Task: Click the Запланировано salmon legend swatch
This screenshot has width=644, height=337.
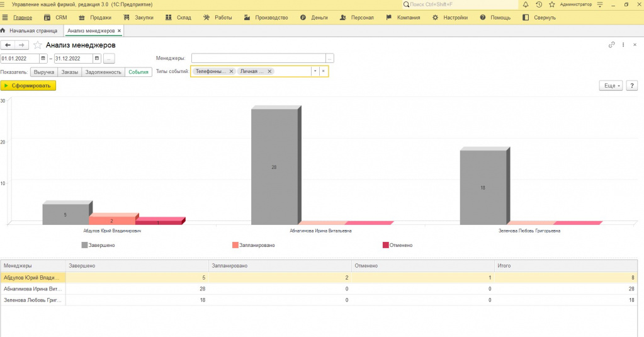Action: tap(235, 245)
